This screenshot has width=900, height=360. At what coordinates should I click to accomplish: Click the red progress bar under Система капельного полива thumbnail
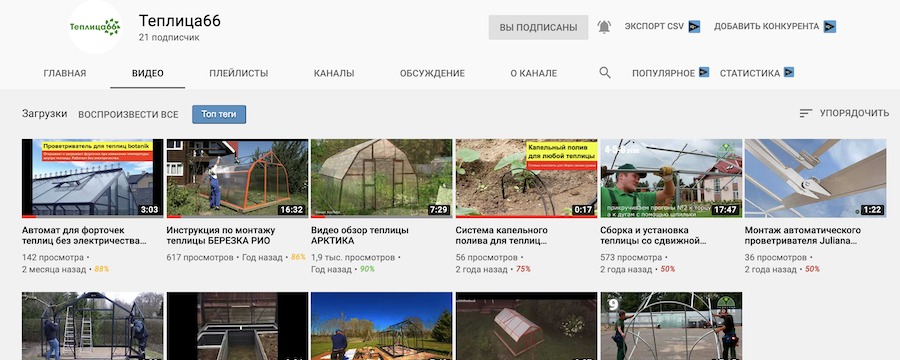(x=526, y=216)
